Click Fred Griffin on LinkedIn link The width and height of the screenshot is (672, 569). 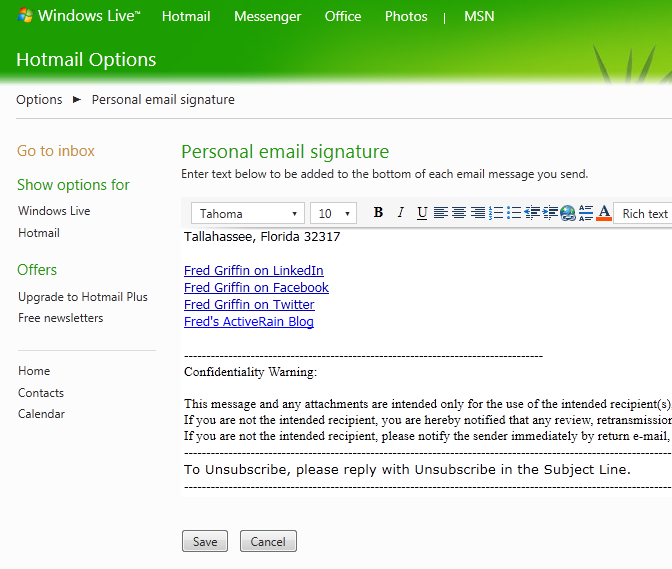click(x=254, y=271)
